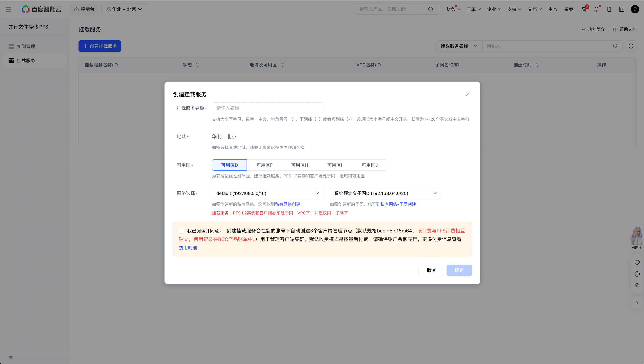The height and width of the screenshot is (364, 644).
Task: Open the shopping cart icon
Action: coord(584,9)
